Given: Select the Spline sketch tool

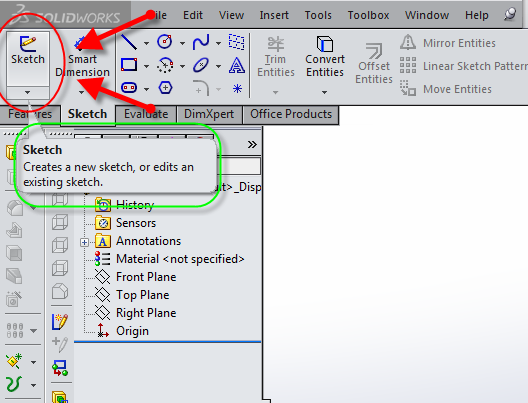Looking at the screenshot, I should point(201,42).
